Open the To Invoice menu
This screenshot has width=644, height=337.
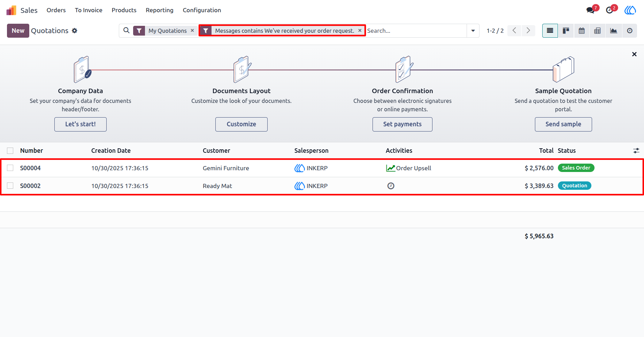[x=89, y=10]
